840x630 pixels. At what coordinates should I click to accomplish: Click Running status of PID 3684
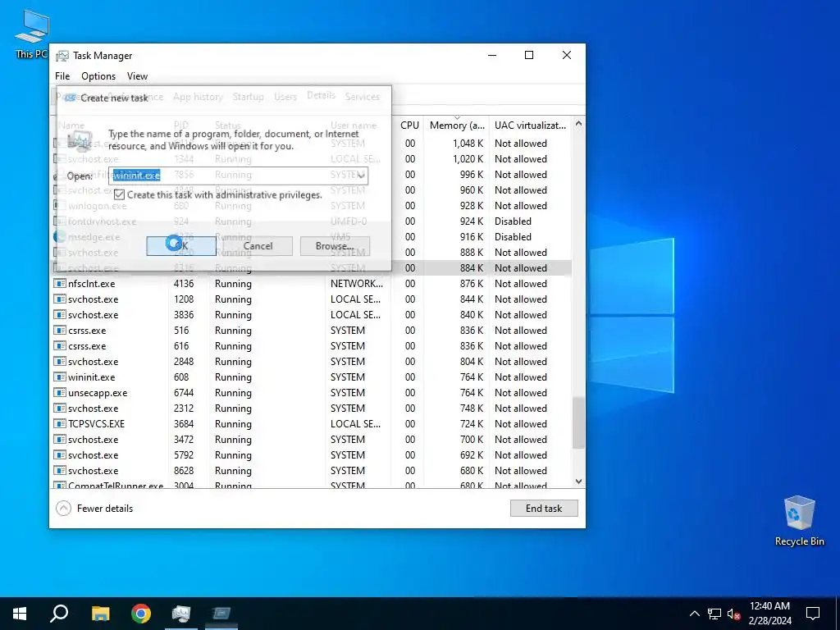(x=233, y=424)
